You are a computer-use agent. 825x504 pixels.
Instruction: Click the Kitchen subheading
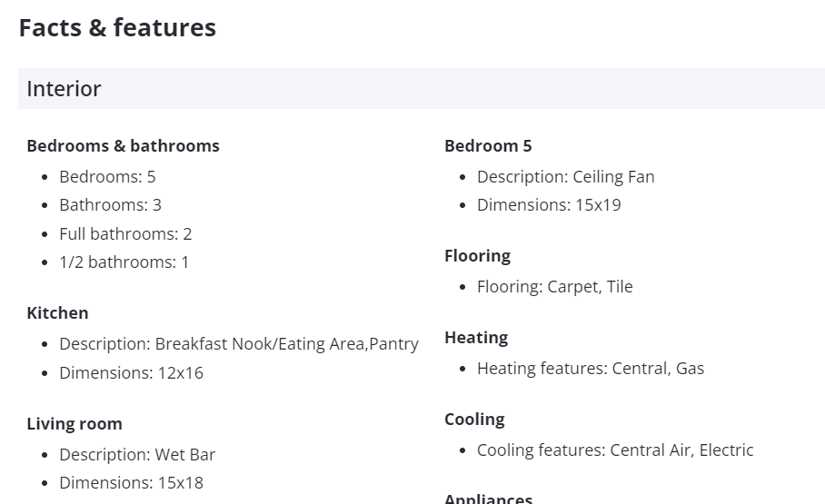(x=57, y=313)
